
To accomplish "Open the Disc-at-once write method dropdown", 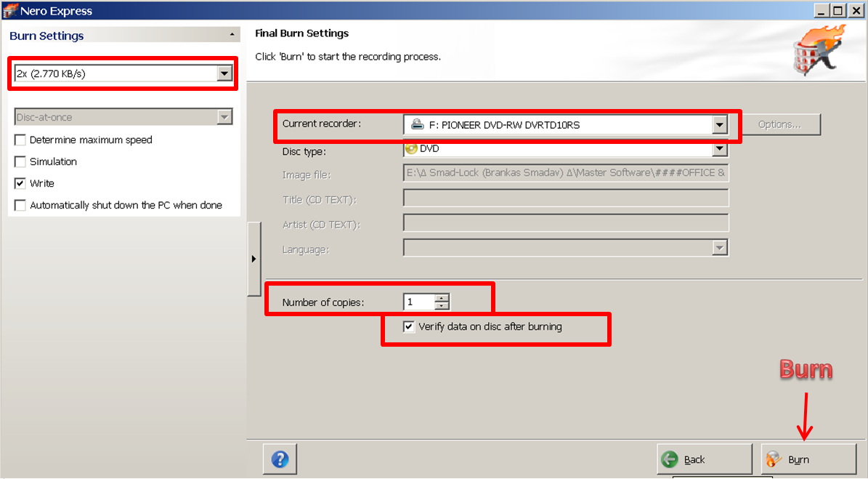I will pyautogui.click(x=224, y=117).
